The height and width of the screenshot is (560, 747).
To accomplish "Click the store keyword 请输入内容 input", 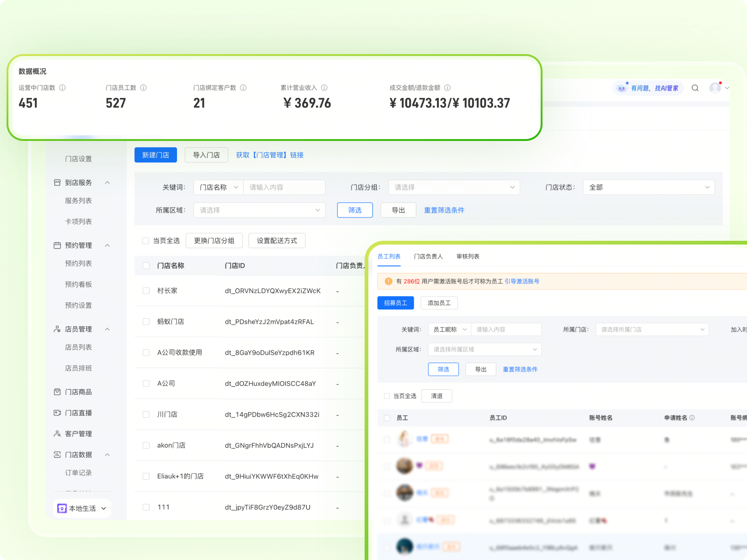I will click(284, 187).
